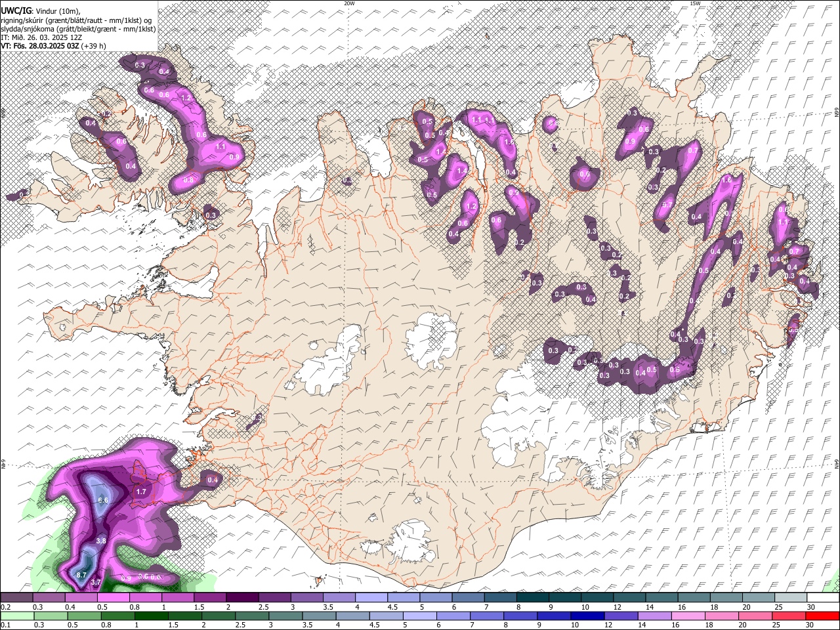Click the '0.1' label on lower rain scale
840x630 pixels.
[x=5, y=625]
